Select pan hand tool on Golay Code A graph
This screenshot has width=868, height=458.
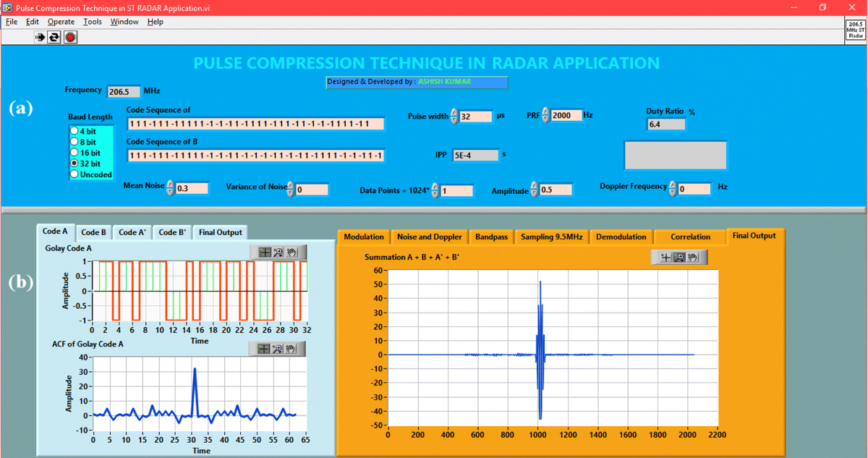coord(293,252)
